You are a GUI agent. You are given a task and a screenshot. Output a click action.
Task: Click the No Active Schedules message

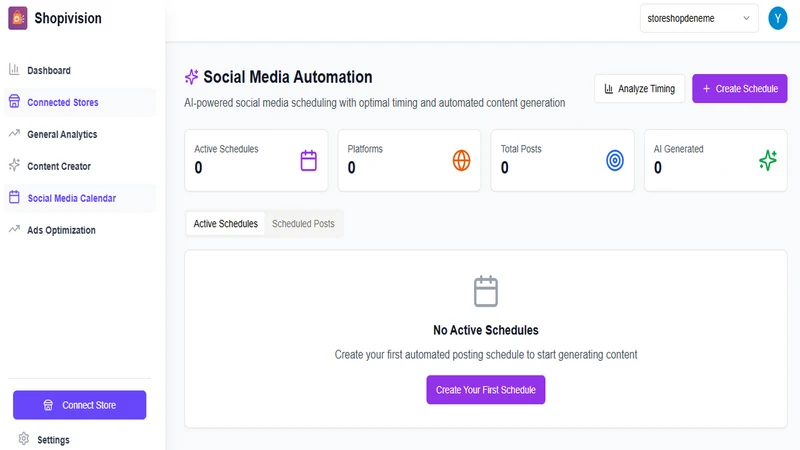tap(486, 330)
